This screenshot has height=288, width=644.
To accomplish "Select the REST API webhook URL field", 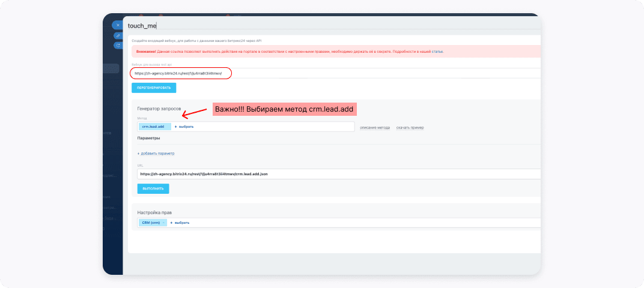I will tap(335, 73).
